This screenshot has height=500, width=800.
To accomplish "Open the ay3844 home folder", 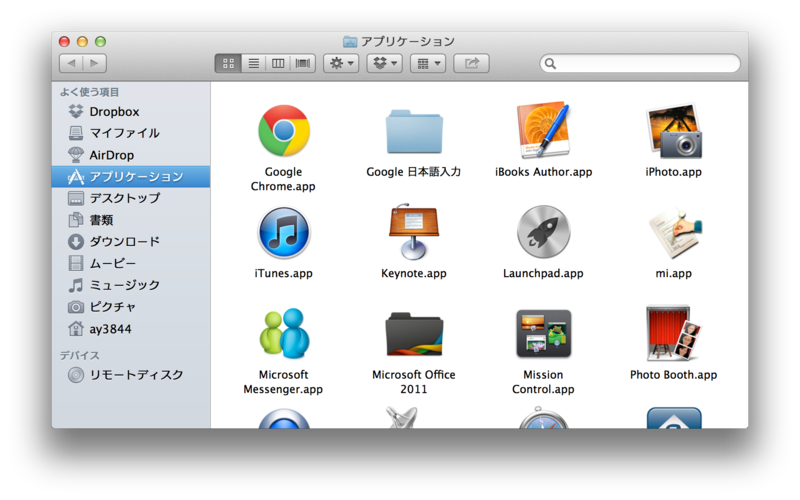I will pos(131,329).
